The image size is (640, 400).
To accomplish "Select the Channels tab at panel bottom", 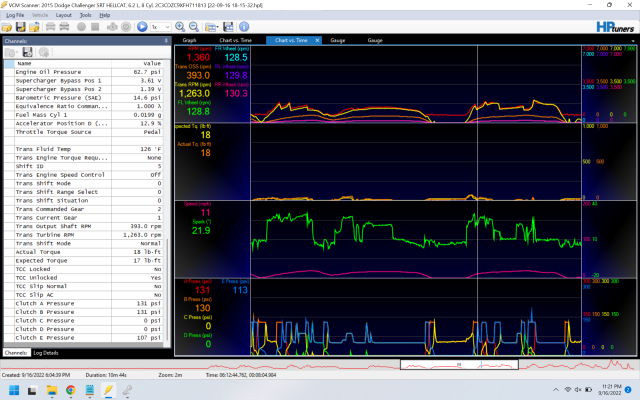I will point(16,353).
